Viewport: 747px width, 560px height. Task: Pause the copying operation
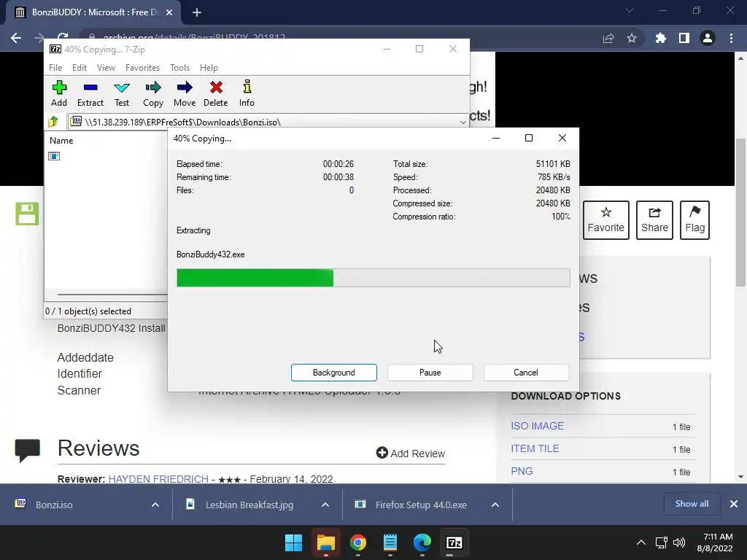pos(430,373)
